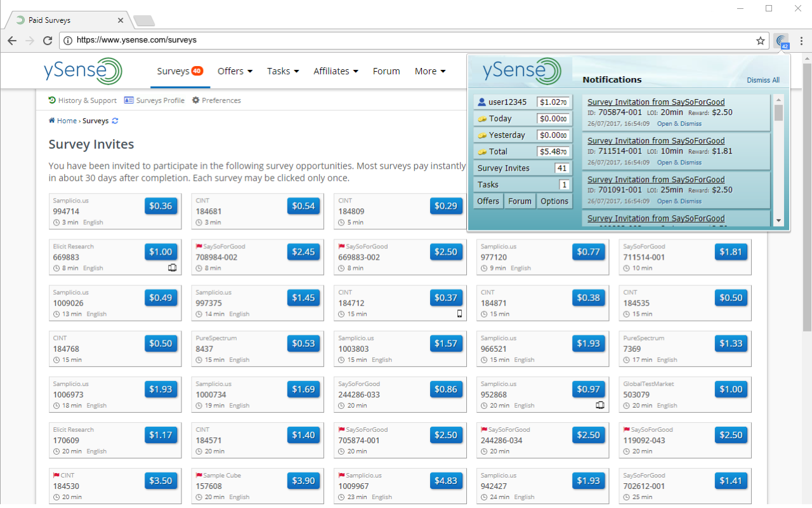Click the History & Support icon
This screenshot has width=812, height=508.
pos(51,100)
